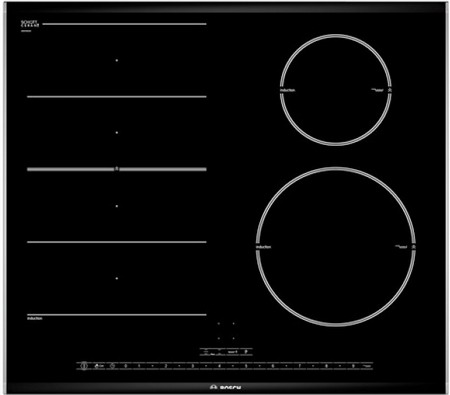This screenshot has height=395, width=450.
Task: Tap the boost symbol on small round zone
Action: click(x=389, y=90)
